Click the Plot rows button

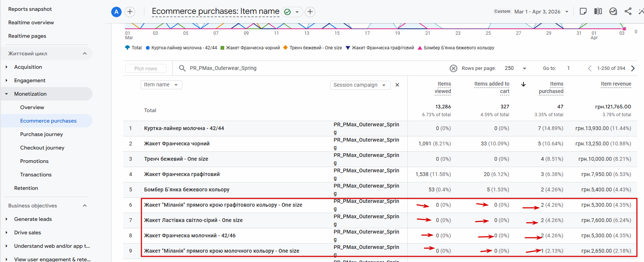[x=146, y=68]
